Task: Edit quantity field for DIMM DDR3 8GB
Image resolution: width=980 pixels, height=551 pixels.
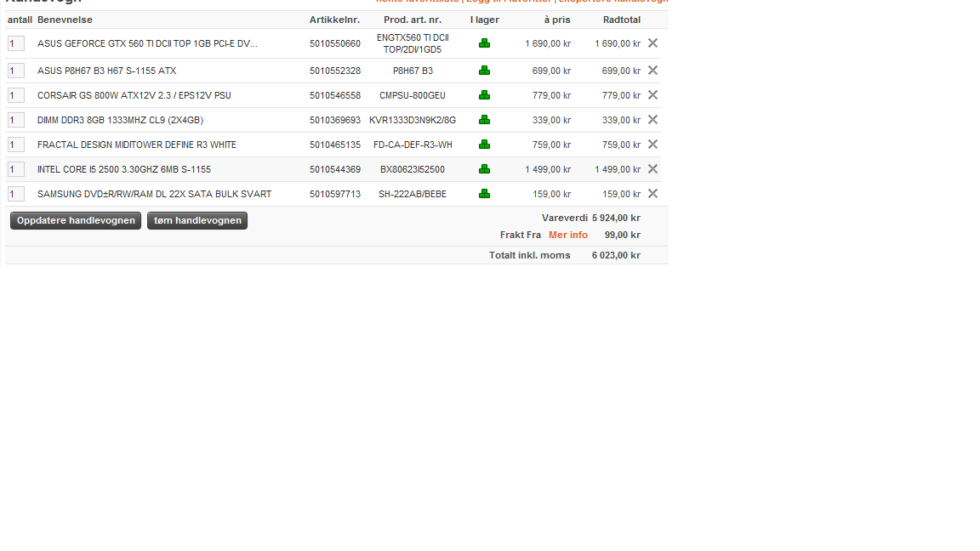Action: tap(16, 120)
